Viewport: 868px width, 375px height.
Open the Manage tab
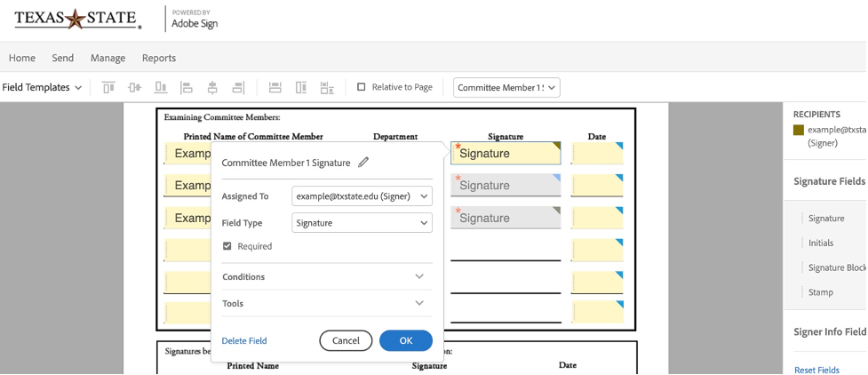(x=108, y=58)
